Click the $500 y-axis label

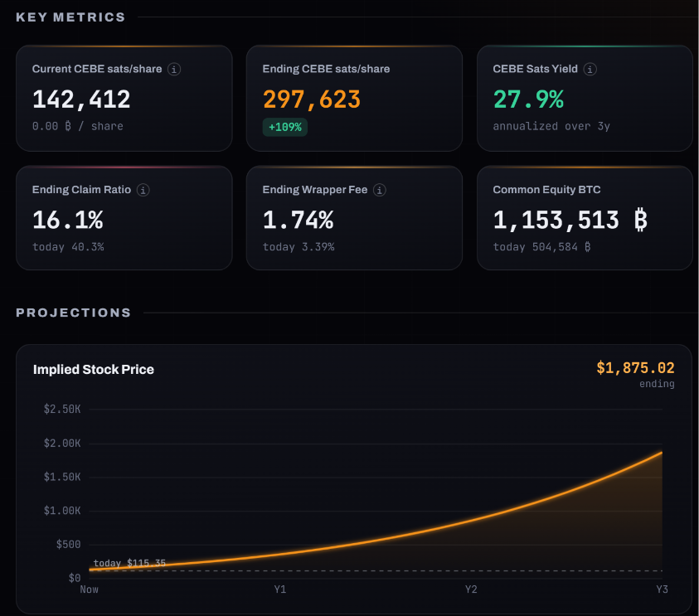tap(68, 544)
